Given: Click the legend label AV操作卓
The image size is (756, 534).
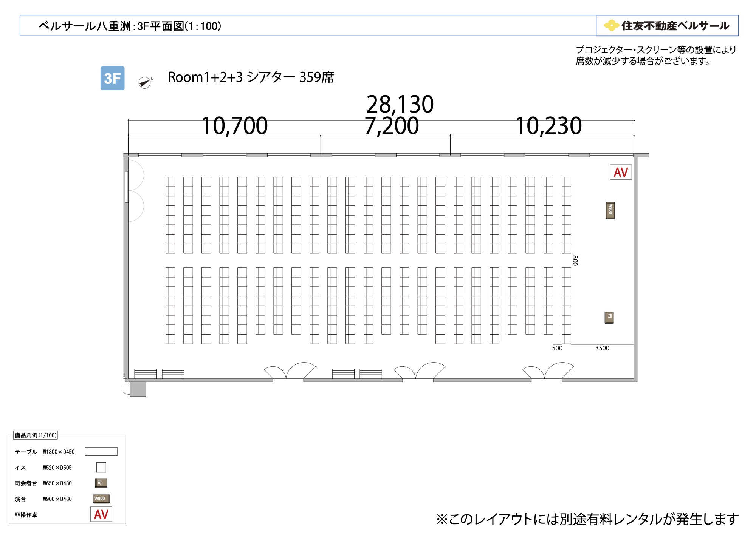Looking at the screenshot, I should click(26, 515).
